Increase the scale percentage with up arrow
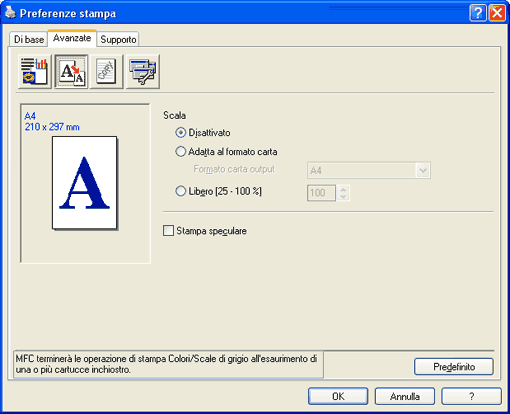This screenshot has width=510, height=414. pyautogui.click(x=343, y=189)
